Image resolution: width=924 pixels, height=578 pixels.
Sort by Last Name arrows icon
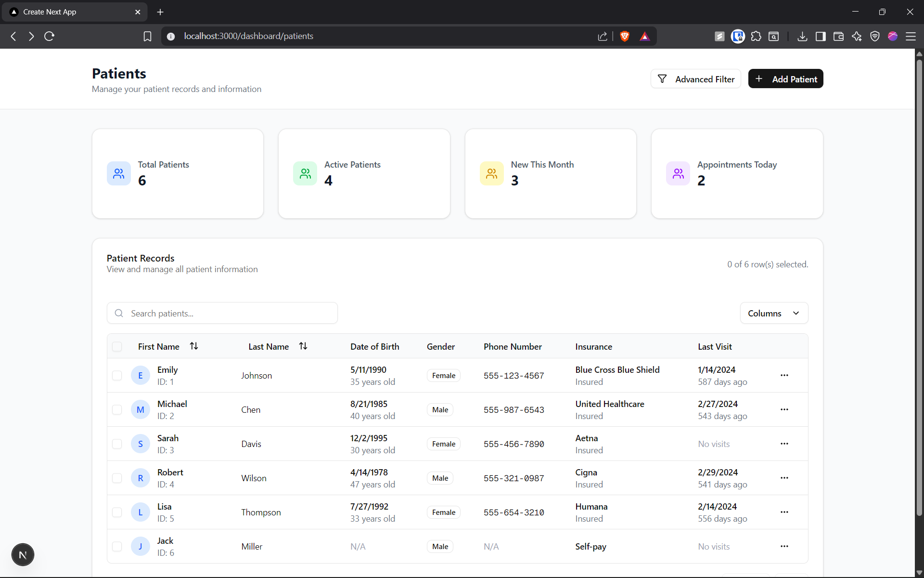pyautogui.click(x=303, y=346)
